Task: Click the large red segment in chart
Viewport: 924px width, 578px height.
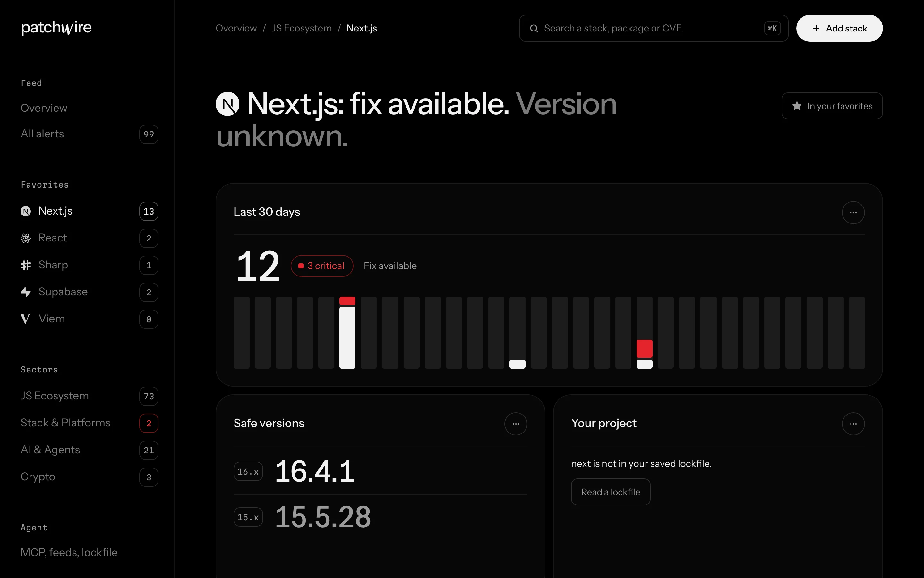Action: [645, 349]
